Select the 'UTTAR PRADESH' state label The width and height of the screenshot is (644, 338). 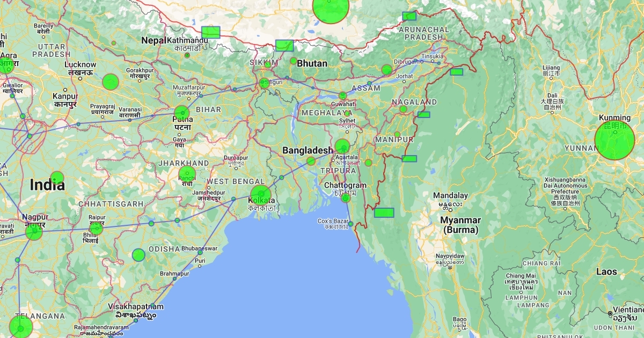coord(51,50)
